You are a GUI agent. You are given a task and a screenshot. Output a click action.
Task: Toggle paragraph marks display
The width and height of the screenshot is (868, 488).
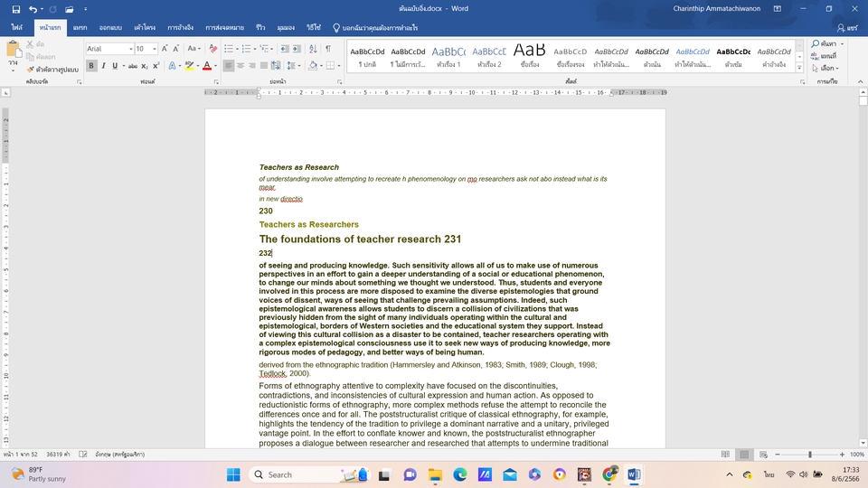328,49
